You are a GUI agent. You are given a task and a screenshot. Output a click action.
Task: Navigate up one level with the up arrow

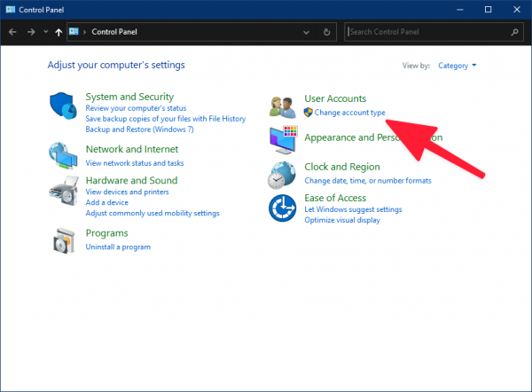point(59,32)
